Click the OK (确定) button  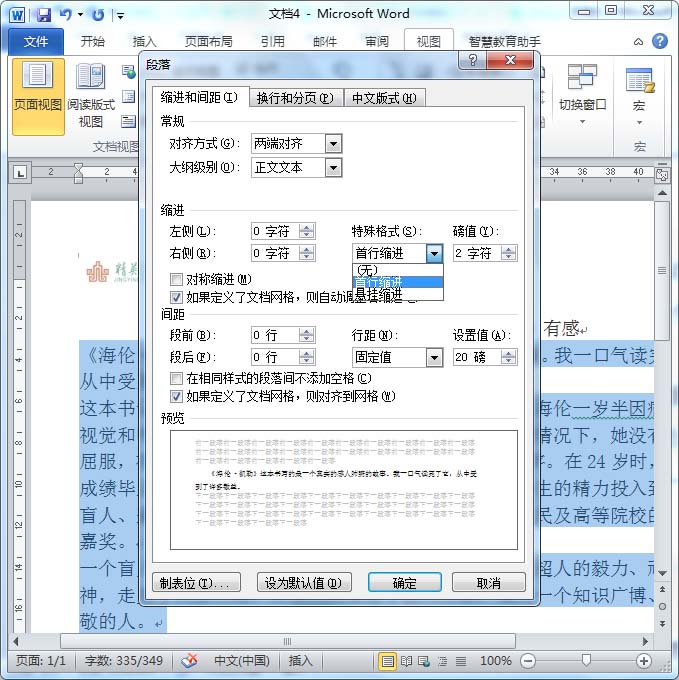coord(404,583)
